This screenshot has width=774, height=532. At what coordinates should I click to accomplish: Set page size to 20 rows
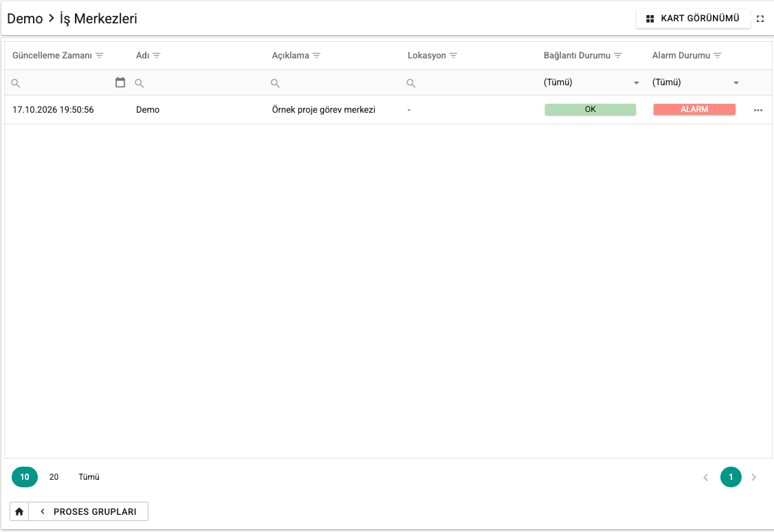point(54,477)
